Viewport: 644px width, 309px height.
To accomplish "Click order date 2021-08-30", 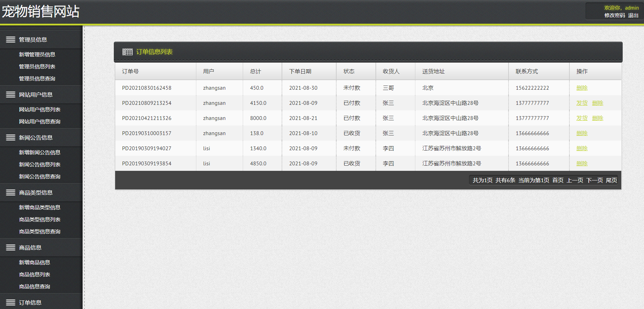I will point(303,88).
